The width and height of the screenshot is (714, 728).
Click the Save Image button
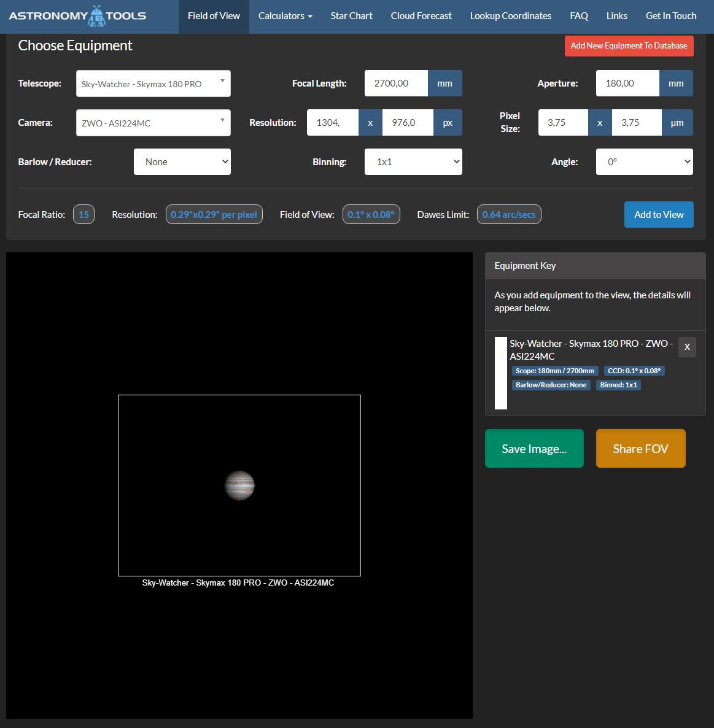(534, 449)
